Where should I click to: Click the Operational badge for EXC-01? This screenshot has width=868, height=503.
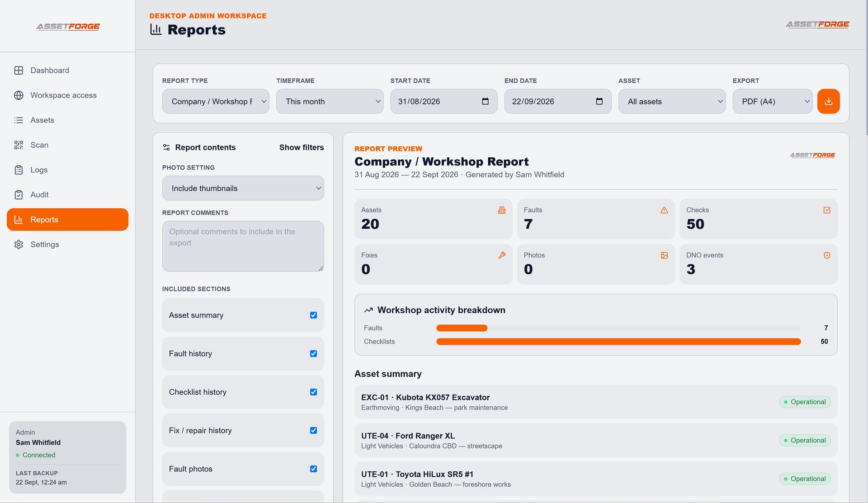point(805,402)
